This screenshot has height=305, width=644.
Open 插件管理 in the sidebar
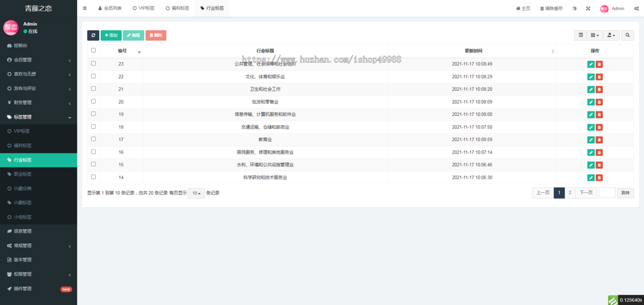[x=39, y=289]
